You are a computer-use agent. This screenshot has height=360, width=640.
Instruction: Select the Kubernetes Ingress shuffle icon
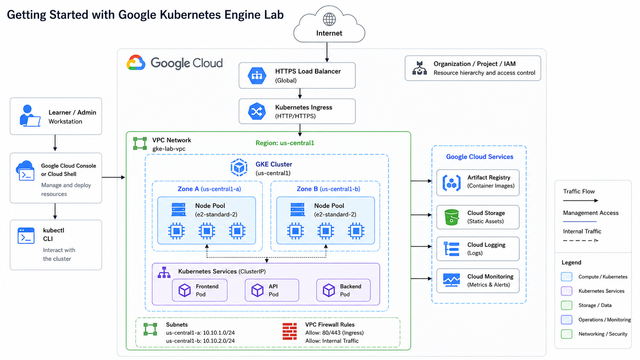[257, 111]
